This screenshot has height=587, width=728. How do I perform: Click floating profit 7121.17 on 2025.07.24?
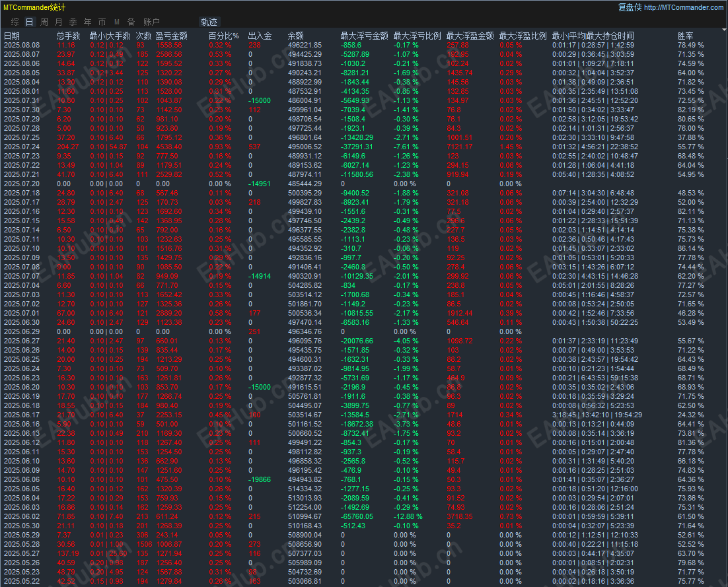(460, 147)
